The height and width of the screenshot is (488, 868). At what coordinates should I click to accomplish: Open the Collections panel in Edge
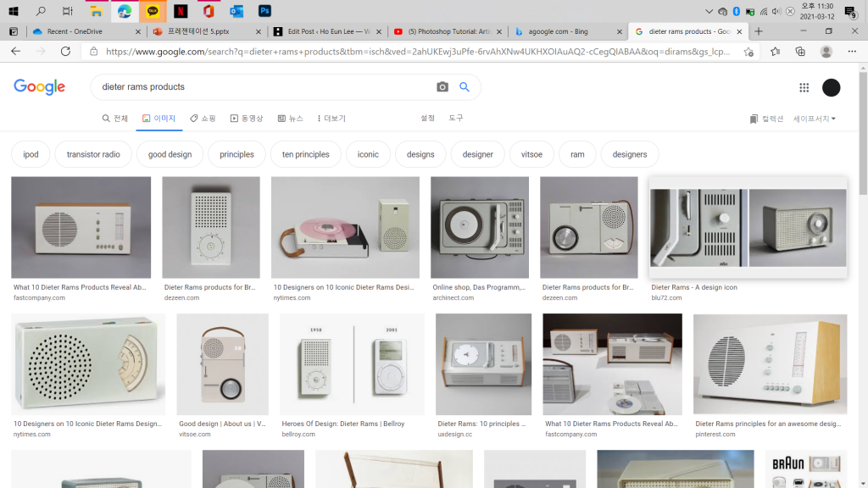pyautogui.click(x=800, y=52)
